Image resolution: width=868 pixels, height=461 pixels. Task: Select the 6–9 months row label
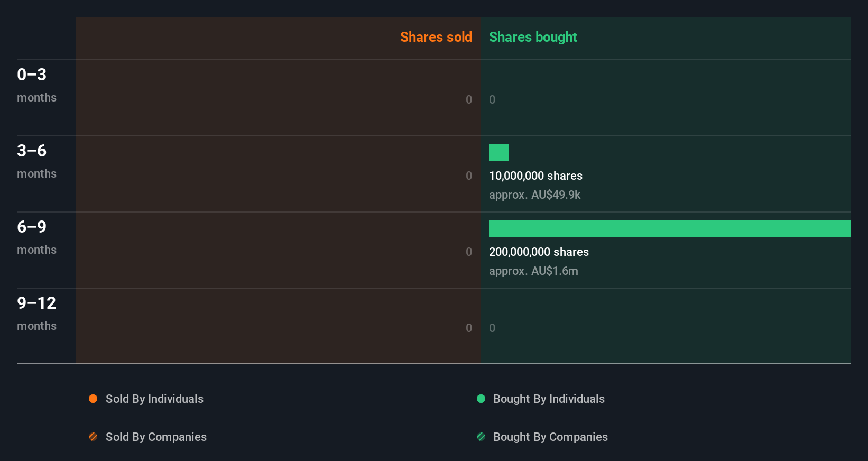[x=36, y=237]
